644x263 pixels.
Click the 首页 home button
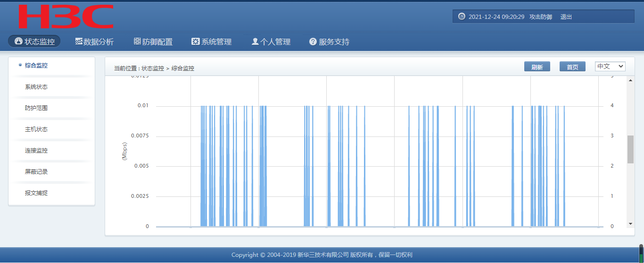click(x=572, y=67)
